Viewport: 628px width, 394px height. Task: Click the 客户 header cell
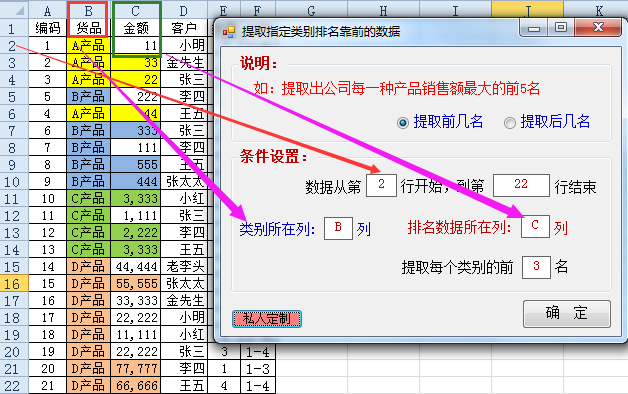pos(184,28)
